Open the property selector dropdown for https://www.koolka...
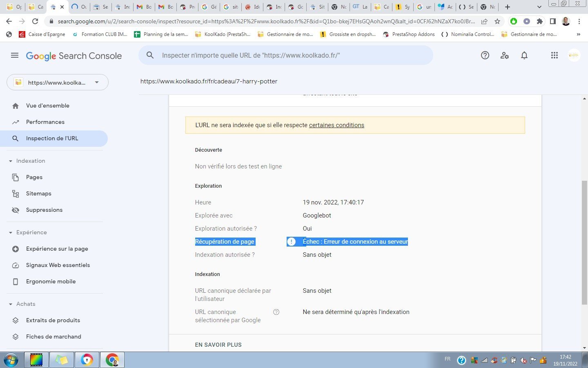This screenshot has width=588, height=368. 58,82
